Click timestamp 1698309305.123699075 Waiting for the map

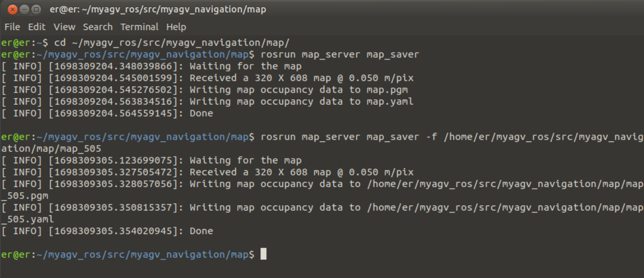point(152,160)
